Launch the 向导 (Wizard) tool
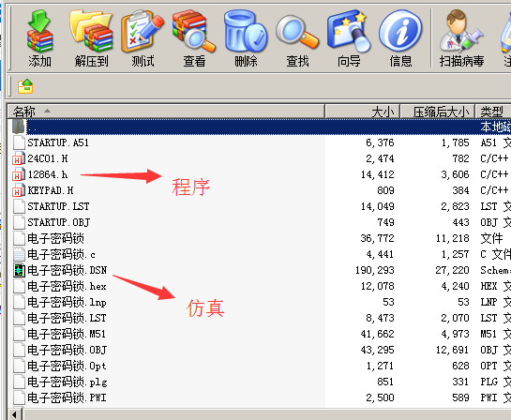This screenshot has height=420, width=511. pos(349,38)
